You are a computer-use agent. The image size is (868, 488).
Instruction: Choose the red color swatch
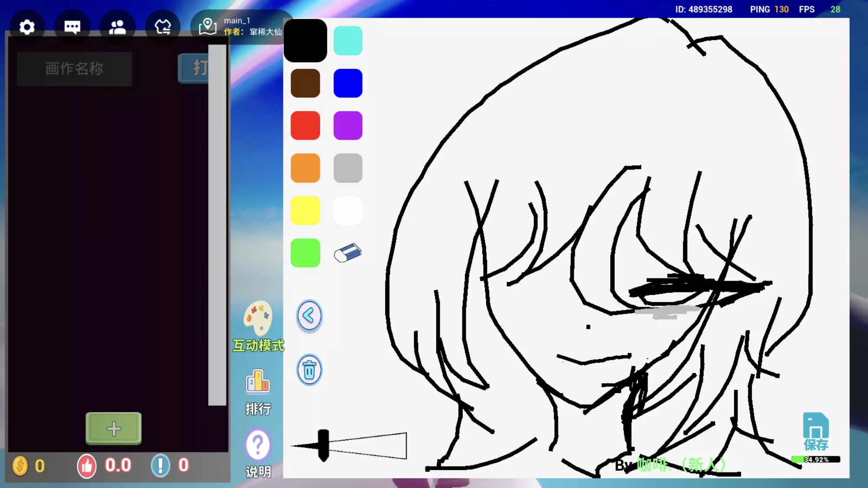coord(305,126)
